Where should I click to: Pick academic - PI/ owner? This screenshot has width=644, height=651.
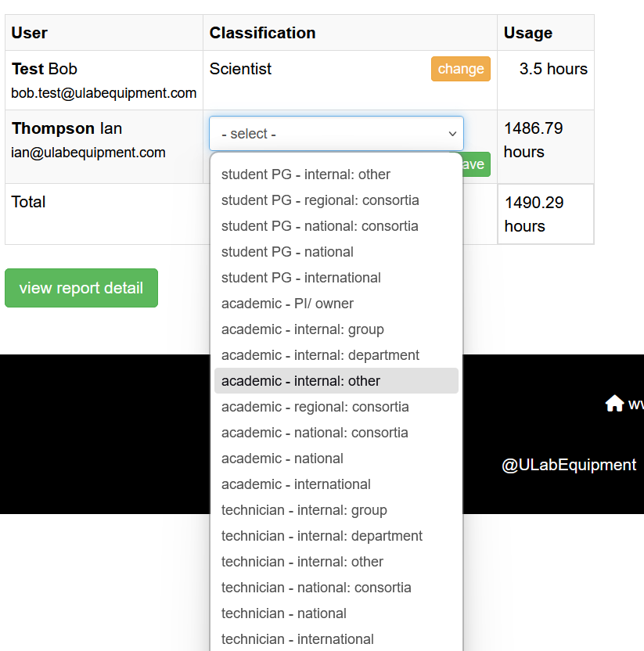coord(336,304)
